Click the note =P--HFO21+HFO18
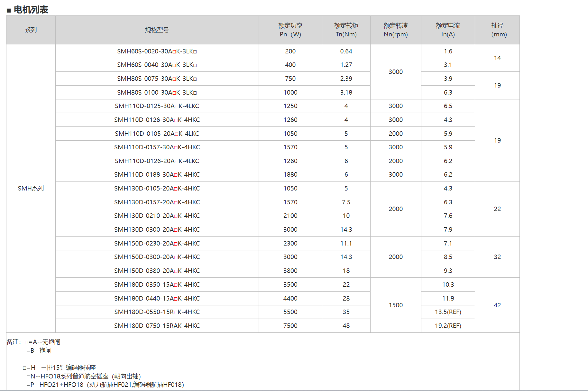 tap(105, 385)
